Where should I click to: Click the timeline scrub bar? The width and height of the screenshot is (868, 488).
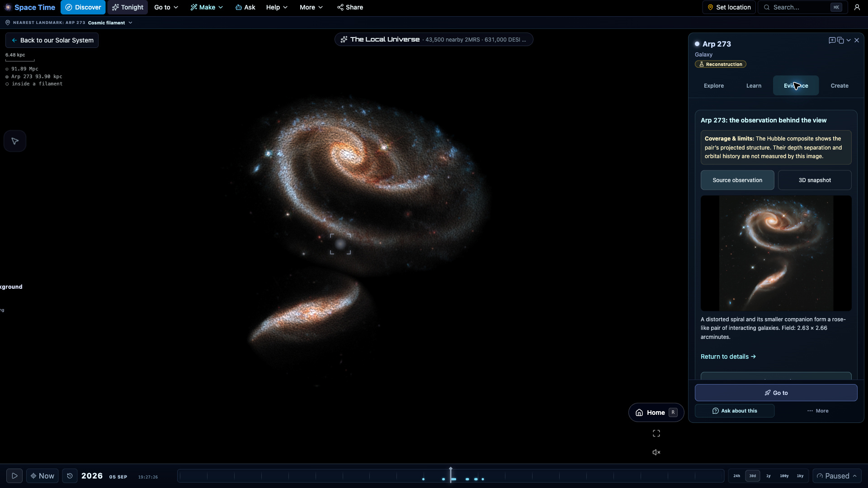pos(451,476)
